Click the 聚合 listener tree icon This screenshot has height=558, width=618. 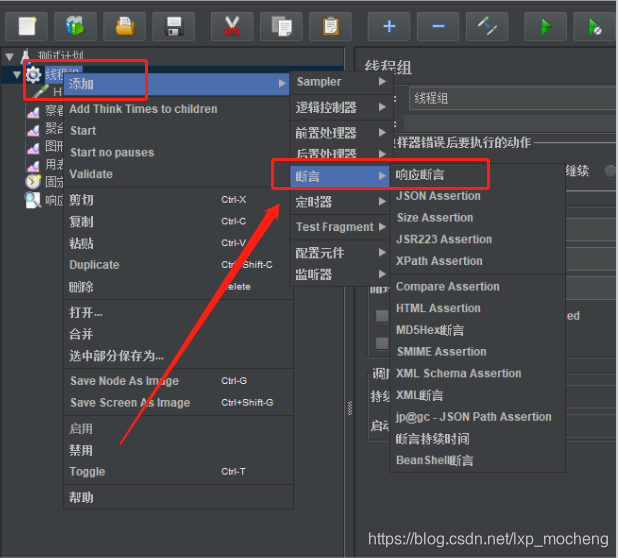[x=33, y=130]
